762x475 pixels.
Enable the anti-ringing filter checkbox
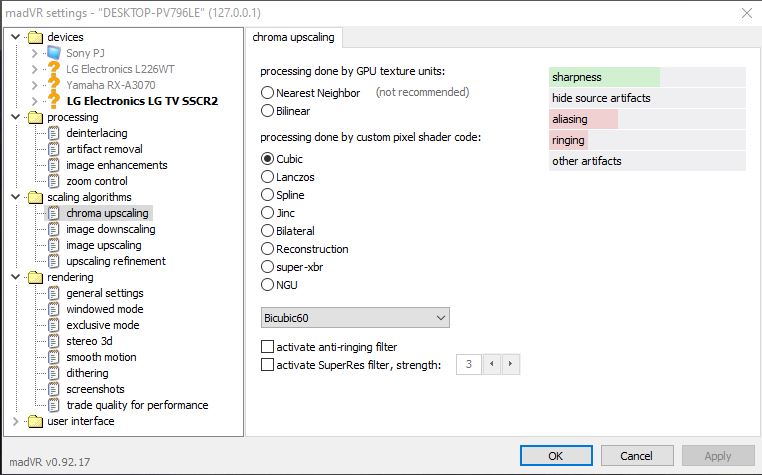267,347
